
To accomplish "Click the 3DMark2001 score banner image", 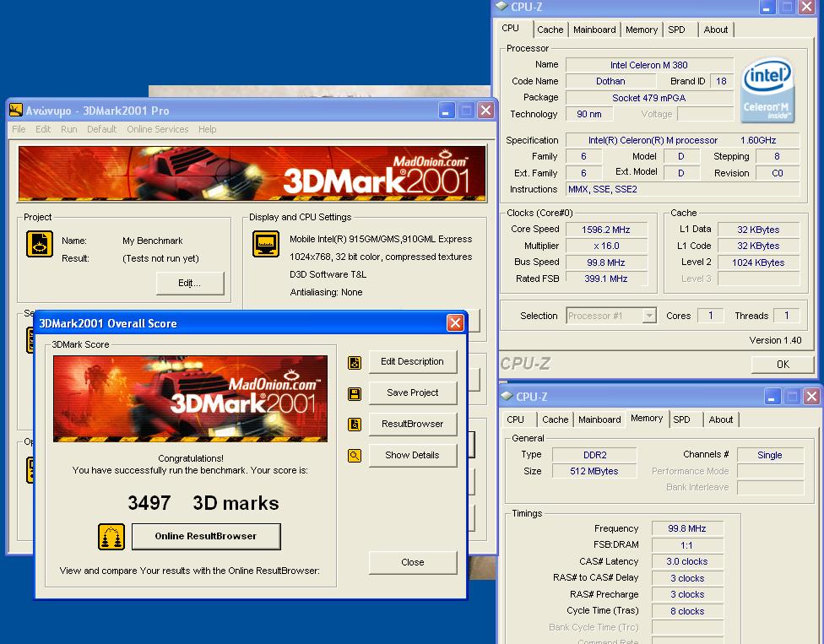I will [190, 398].
